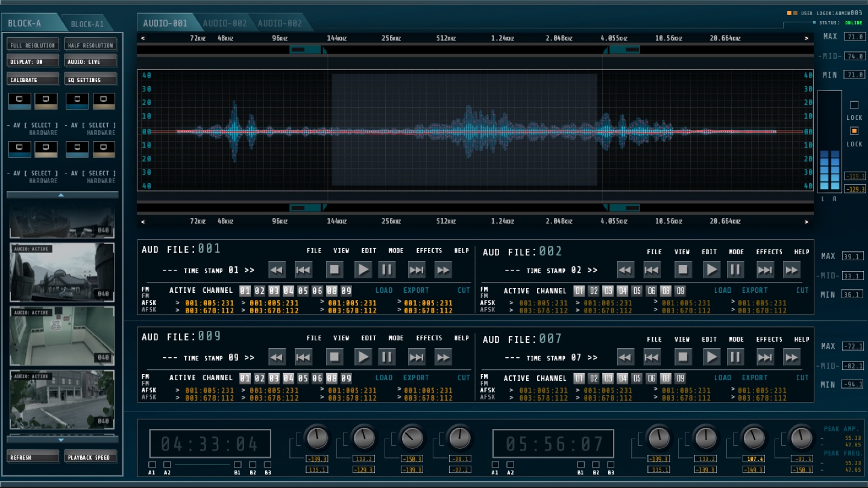Select channel 05 in AUD FILE 009
Viewport: 868px width, 488px height.
[x=303, y=378]
